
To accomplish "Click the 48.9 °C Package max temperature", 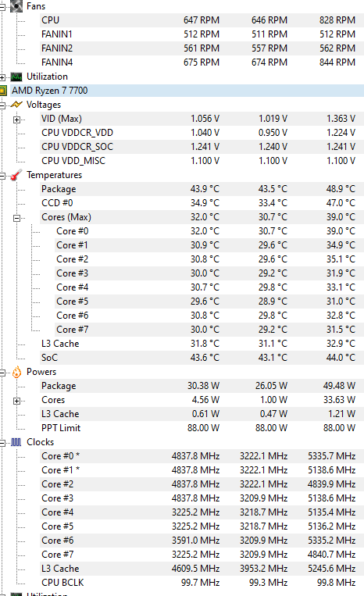I will point(341,189).
